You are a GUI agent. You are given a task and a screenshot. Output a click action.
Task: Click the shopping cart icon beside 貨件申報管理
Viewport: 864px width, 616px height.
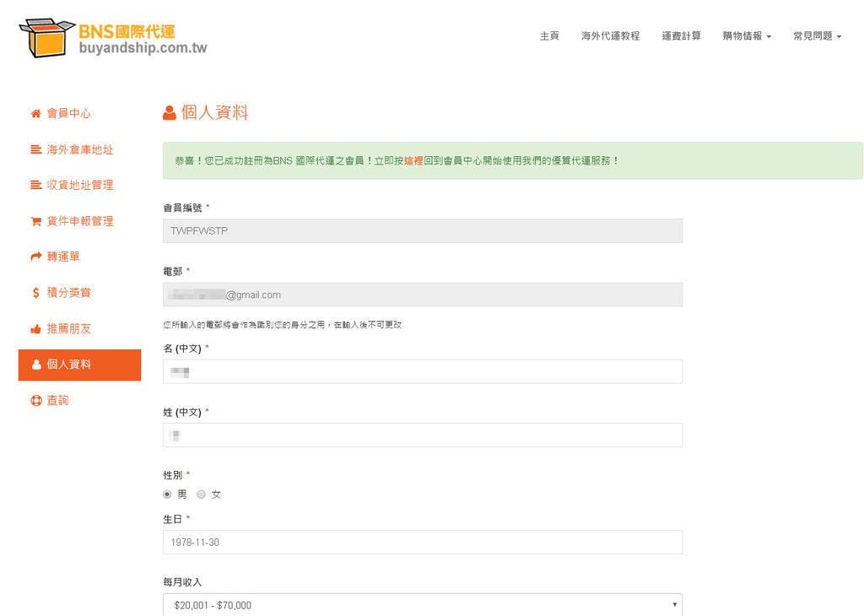tap(35, 222)
